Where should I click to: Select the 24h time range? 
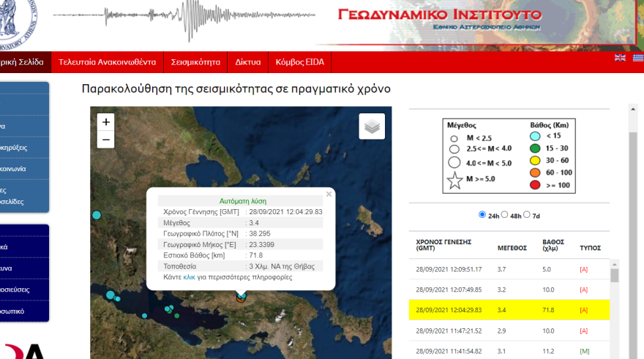point(482,214)
